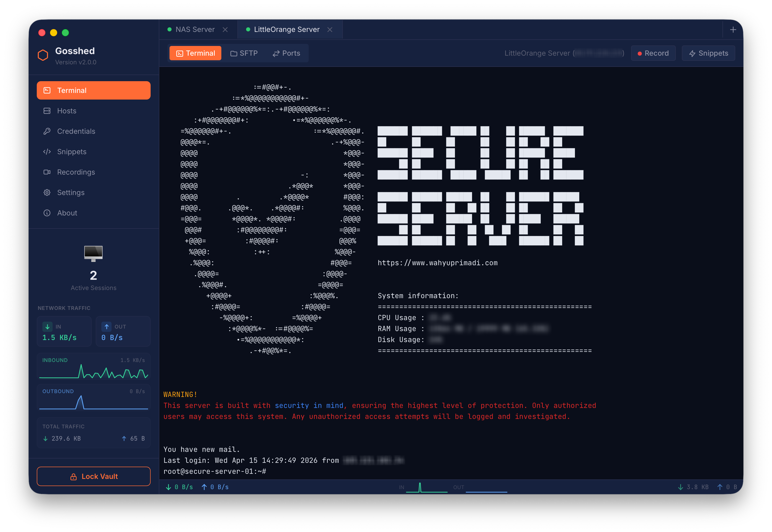Image resolution: width=772 pixels, height=532 pixels.
Task: Open Snippets in the sidebar
Action: pos(93,152)
